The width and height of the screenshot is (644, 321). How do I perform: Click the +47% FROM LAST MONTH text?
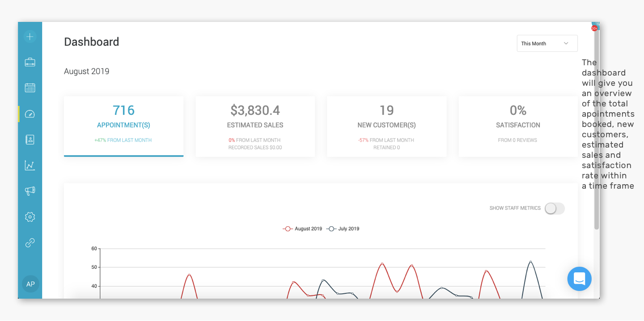coord(123,140)
